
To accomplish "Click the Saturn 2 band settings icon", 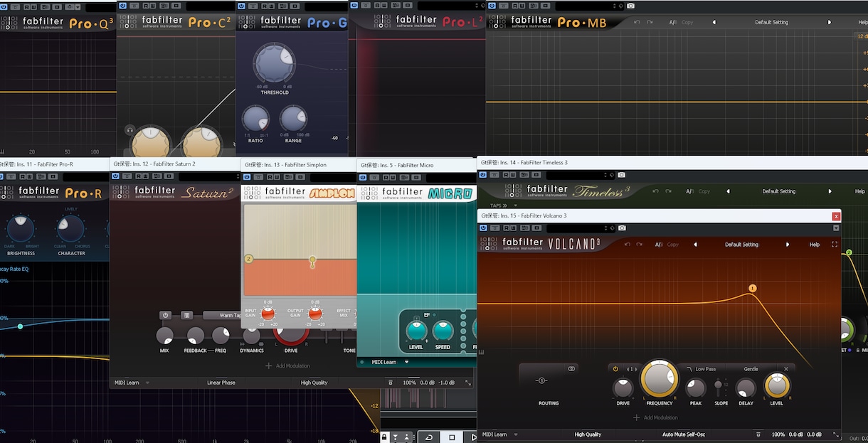I will click(187, 315).
